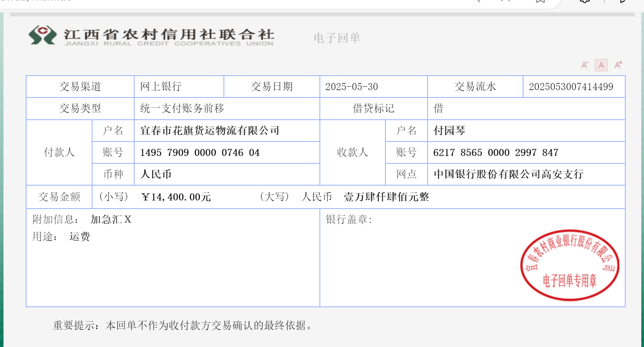The image size is (644, 347).
Task: Select the 收款人 payee label
Action: (353, 152)
